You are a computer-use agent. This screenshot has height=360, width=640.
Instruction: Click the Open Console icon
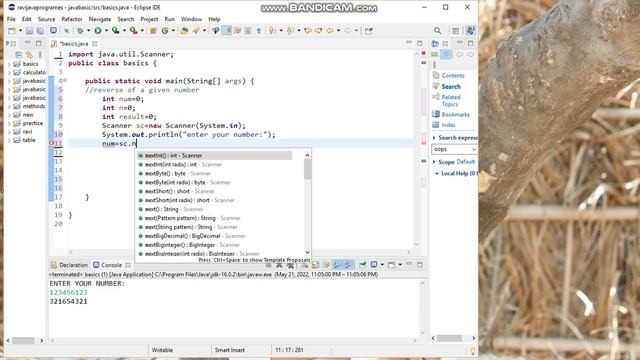[391, 265]
